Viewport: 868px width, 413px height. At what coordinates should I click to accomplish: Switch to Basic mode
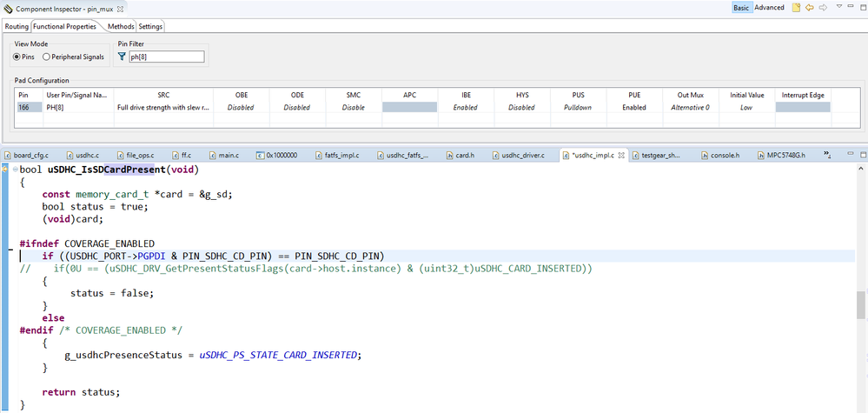coord(741,8)
